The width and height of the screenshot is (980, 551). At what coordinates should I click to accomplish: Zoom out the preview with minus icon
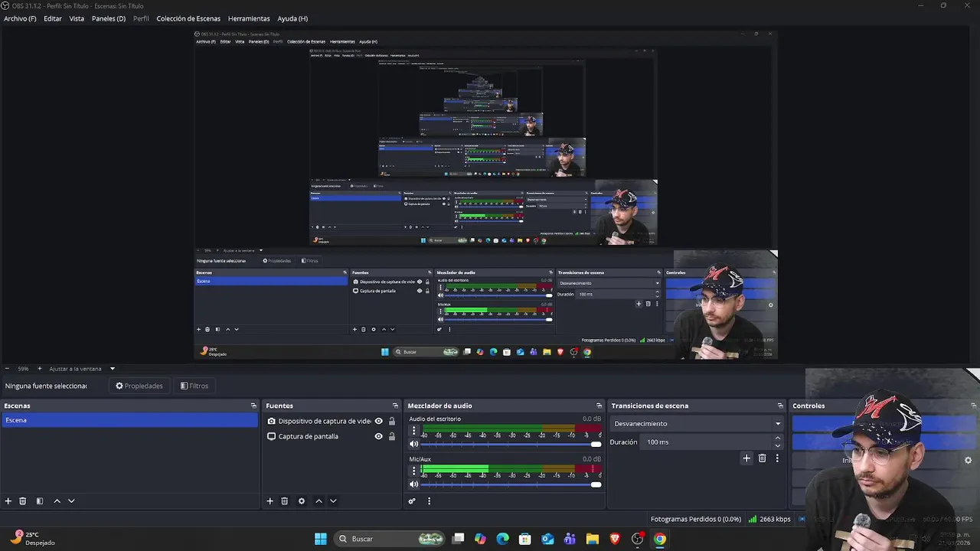coord(7,369)
